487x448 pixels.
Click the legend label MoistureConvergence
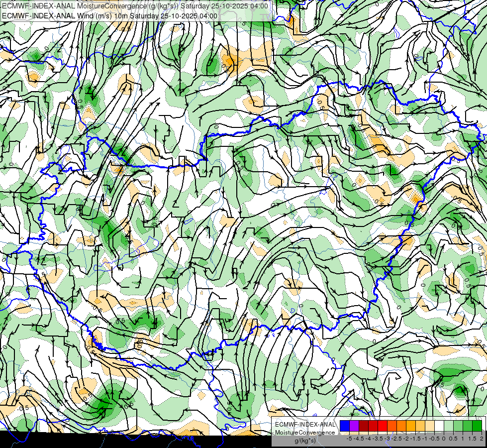[305, 433]
